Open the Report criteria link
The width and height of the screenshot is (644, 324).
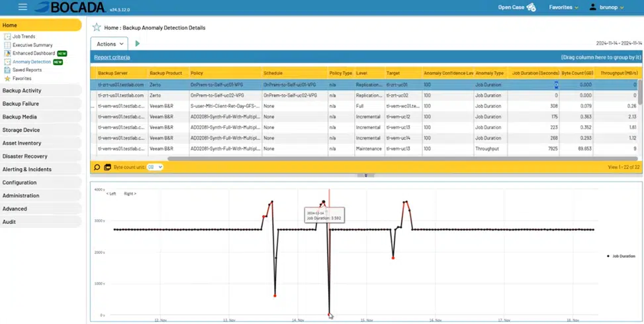click(x=112, y=57)
